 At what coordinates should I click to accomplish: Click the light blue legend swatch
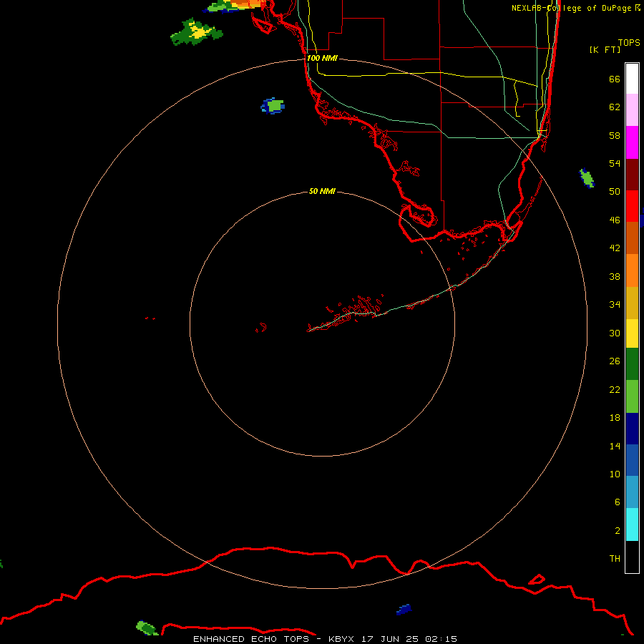(x=632, y=492)
